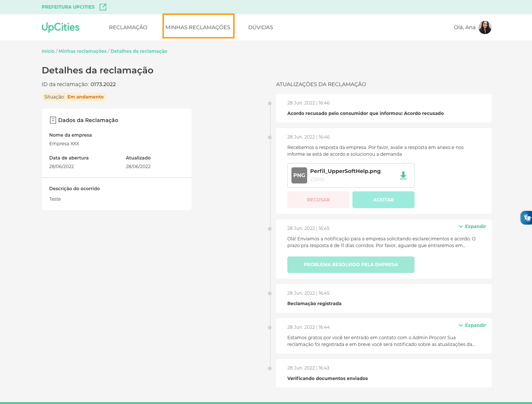Open the Reclamação menu item
This screenshot has height=404, width=532.
tap(128, 27)
